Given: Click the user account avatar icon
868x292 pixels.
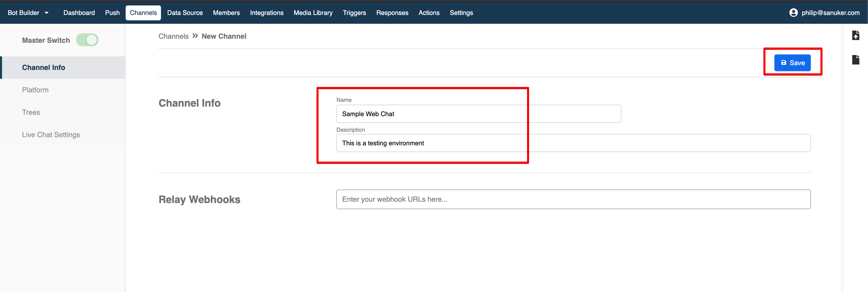Looking at the screenshot, I should tap(793, 13).
